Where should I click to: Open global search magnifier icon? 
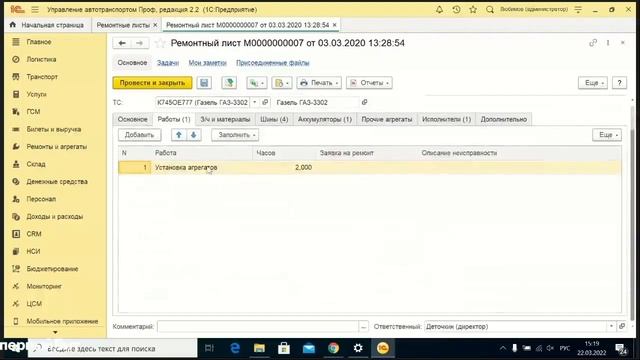(x=489, y=9)
